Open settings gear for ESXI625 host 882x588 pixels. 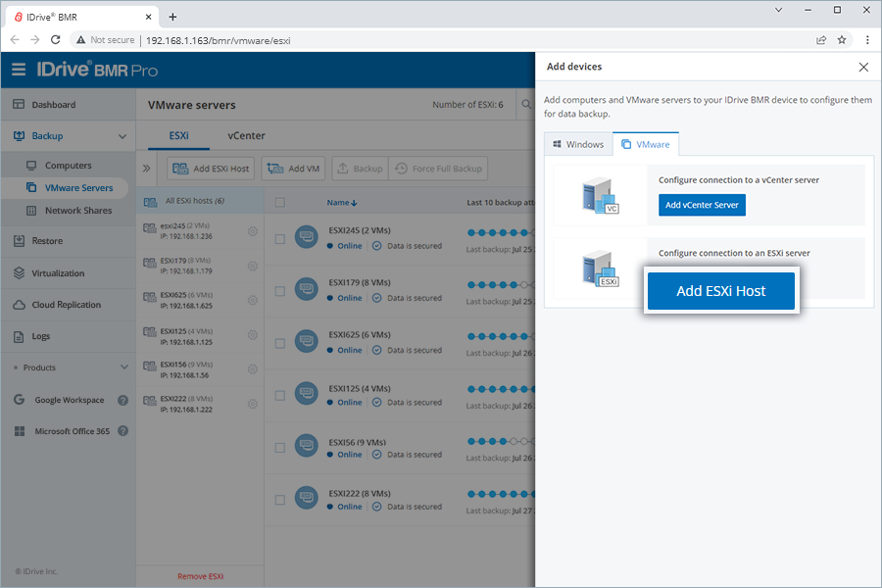[253, 301]
